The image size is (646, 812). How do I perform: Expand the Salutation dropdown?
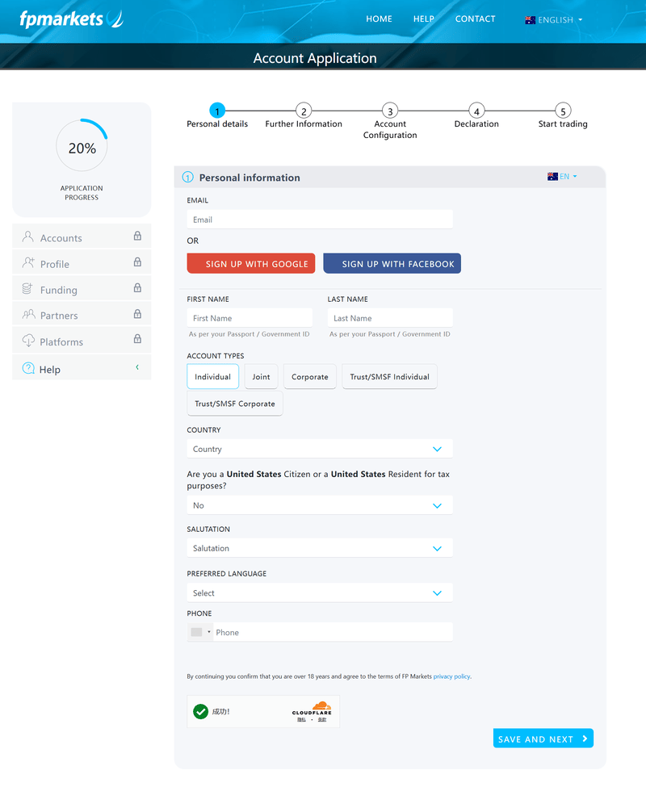point(319,548)
